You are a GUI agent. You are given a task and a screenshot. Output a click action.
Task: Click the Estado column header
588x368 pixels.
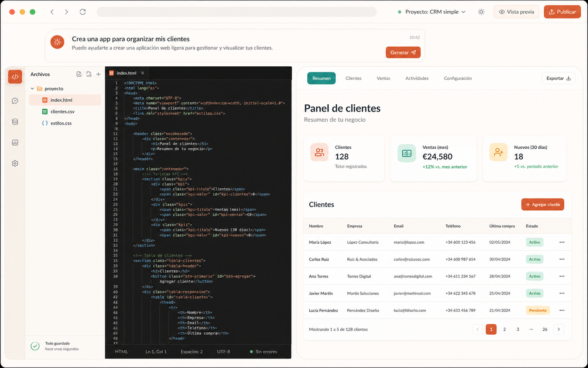532,226
